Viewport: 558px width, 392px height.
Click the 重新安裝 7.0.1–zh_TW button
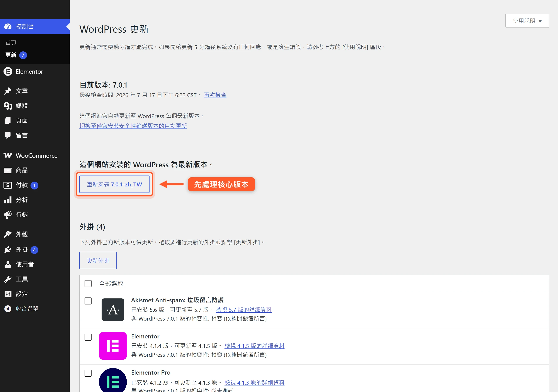114,184
